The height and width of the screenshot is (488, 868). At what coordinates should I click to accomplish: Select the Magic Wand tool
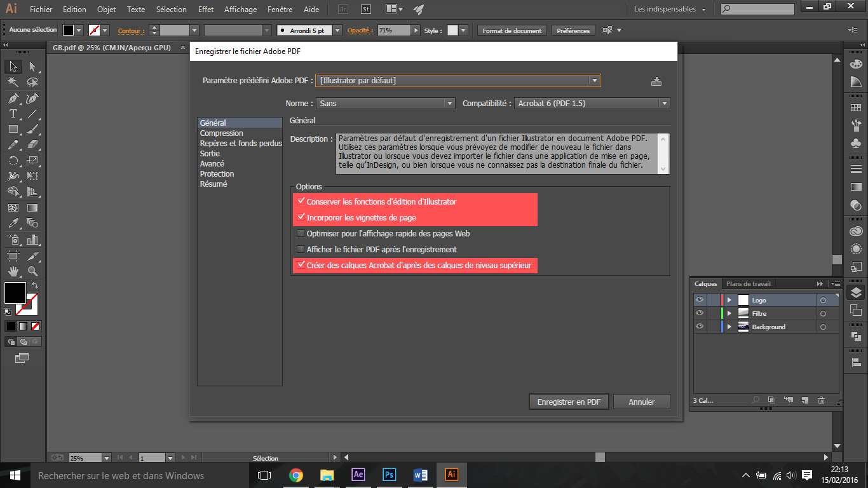[x=13, y=82]
